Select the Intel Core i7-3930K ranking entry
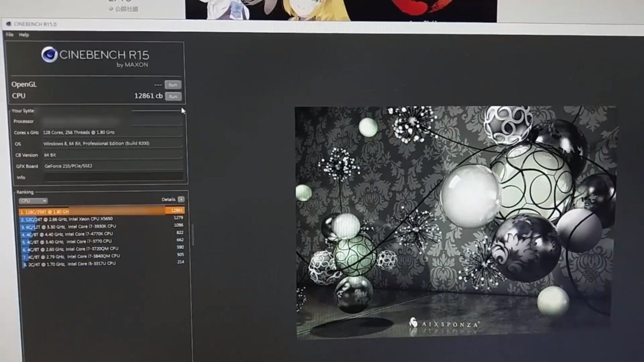 coord(69,226)
